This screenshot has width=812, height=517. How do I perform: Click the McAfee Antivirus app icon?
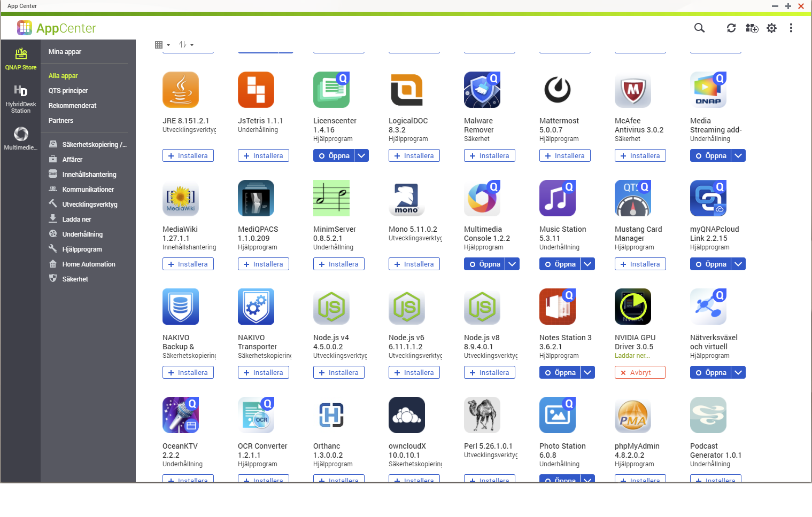coord(633,90)
